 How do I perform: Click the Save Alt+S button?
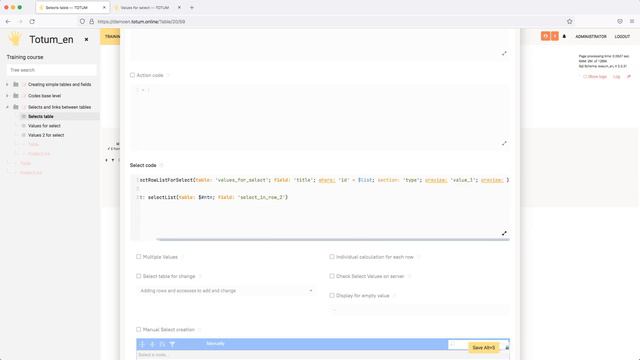click(x=483, y=348)
